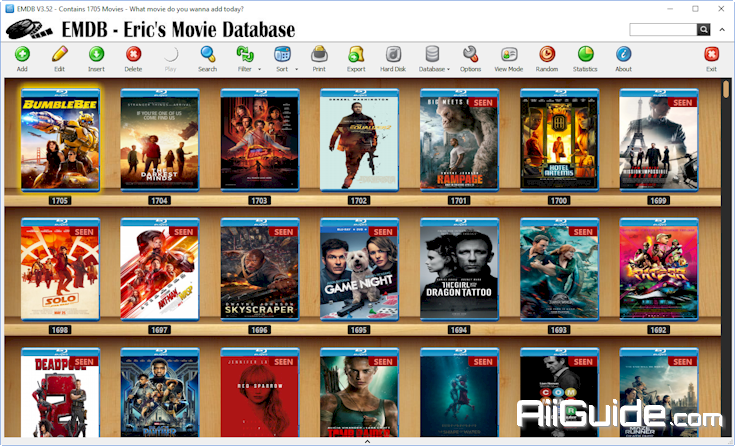Collapse the header with the top chevron

point(722,30)
